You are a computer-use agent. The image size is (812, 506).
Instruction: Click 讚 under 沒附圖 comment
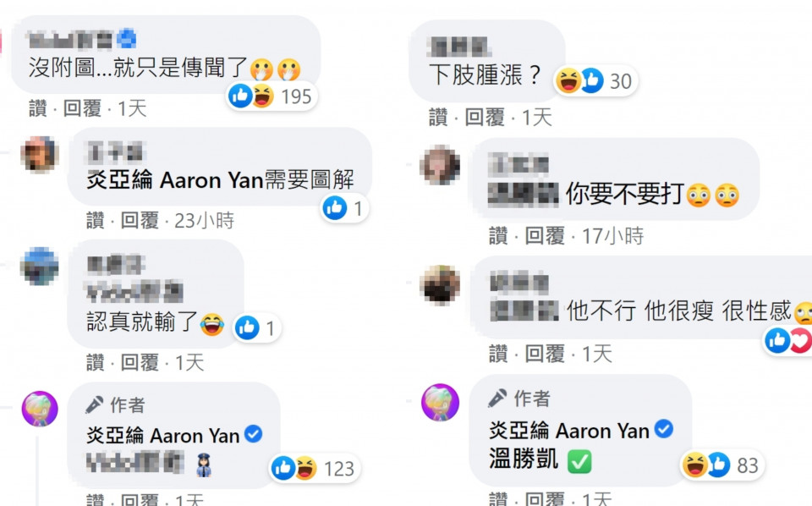38,109
